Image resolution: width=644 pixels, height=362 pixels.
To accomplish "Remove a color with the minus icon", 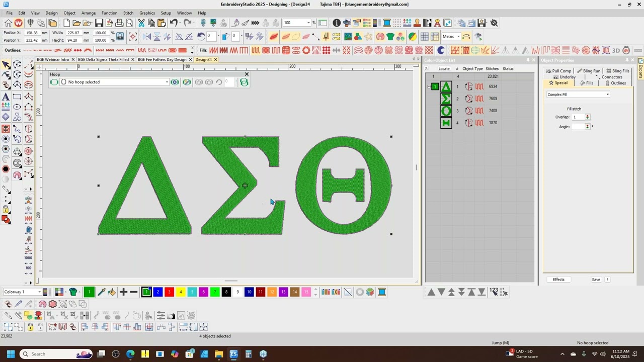I will point(133,292).
